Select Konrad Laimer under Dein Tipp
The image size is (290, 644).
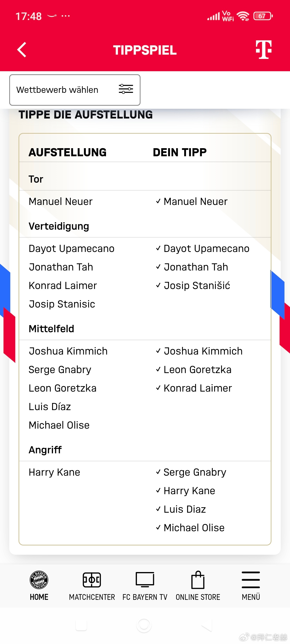(198, 388)
